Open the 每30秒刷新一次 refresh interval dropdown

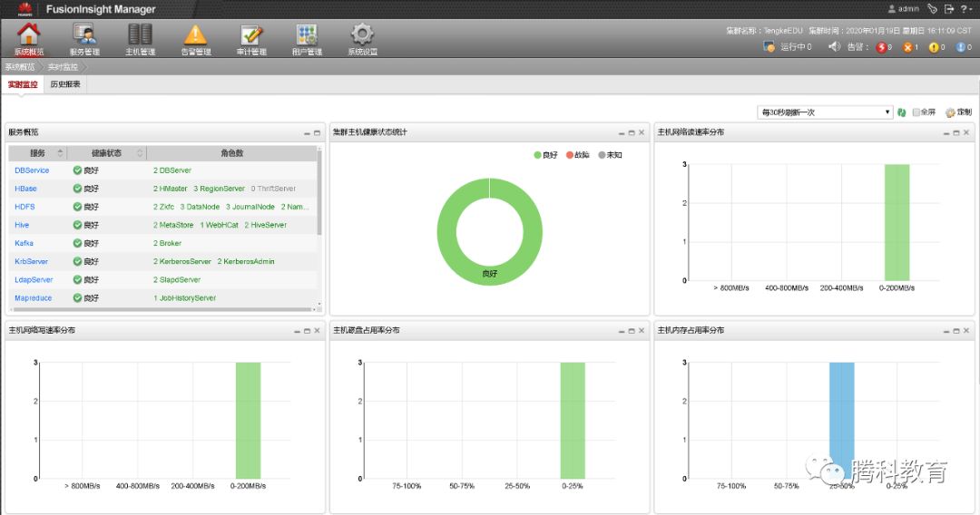824,112
